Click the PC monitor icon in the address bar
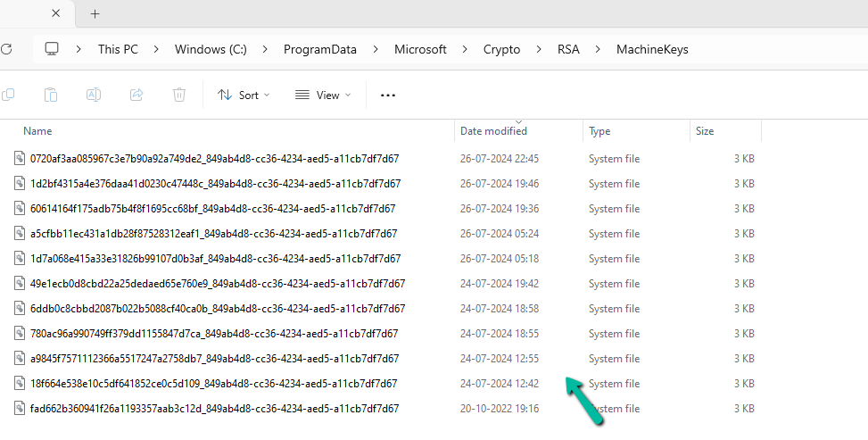 53,49
